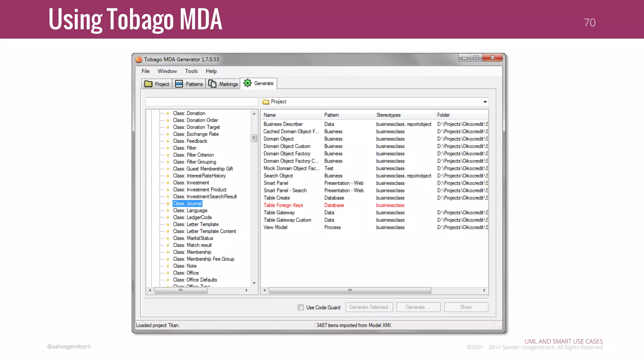The image size is (644, 362).
Task: Click the Show button
Action: pos(466,307)
